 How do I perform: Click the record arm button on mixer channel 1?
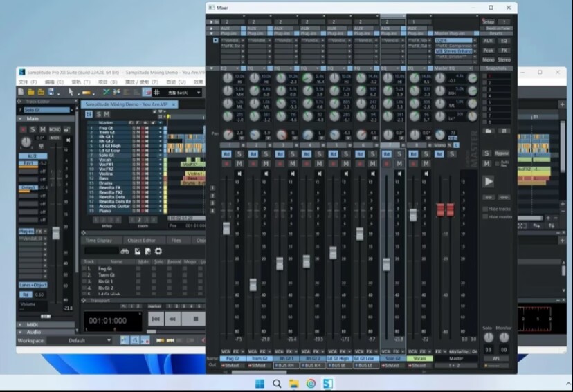coord(226,164)
